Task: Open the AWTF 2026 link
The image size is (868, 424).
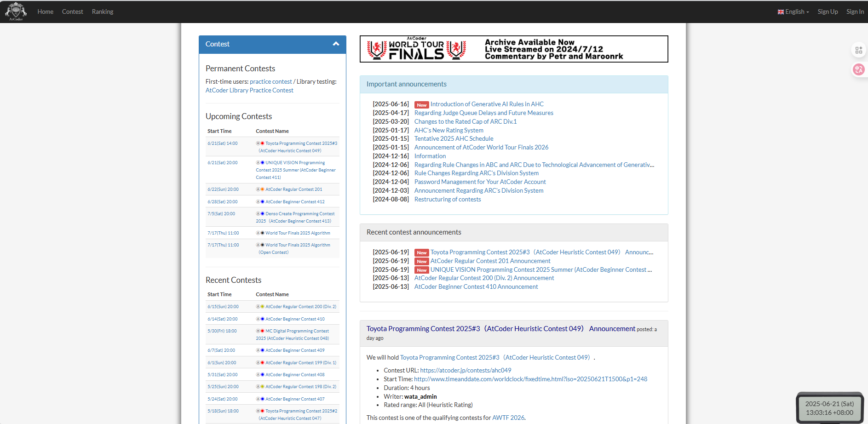Action: (x=508, y=418)
